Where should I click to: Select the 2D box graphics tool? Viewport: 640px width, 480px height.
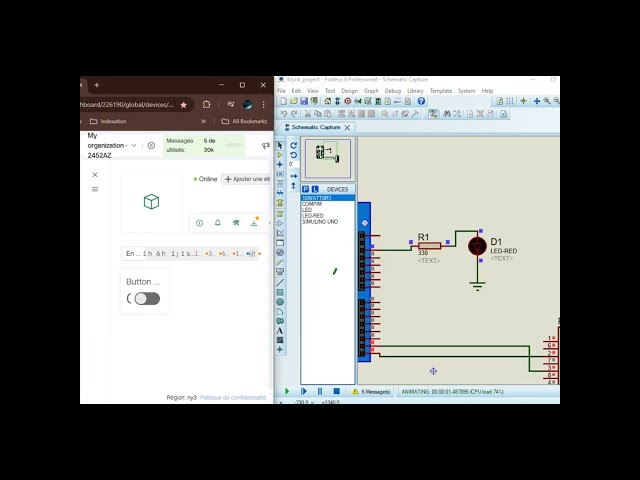tap(280, 292)
